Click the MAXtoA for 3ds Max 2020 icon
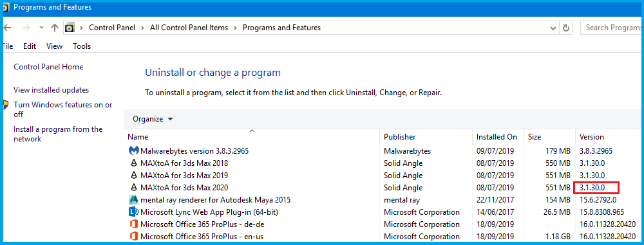Screen dimensions: 644x245 [x=133, y=188]
